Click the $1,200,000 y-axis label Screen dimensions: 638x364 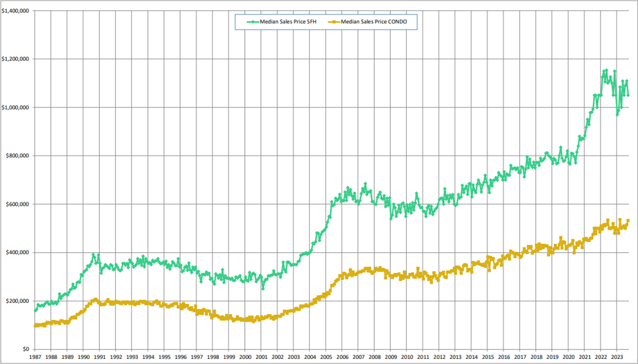pyautogui.click(x=15, y=59)
